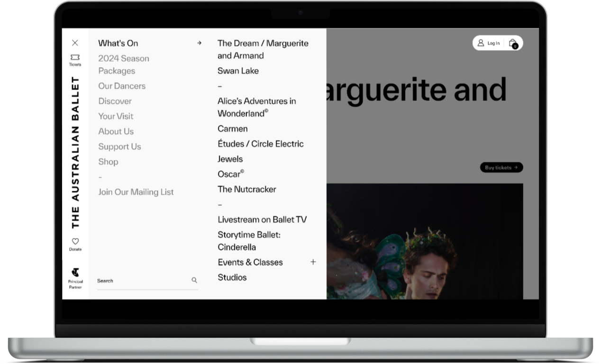
Task: Select the Jewels production link
Action: pyautogui.click(x=230, y=159)
